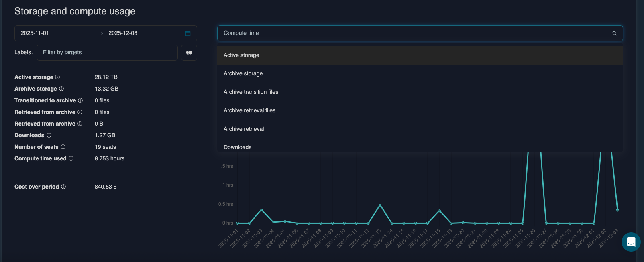644x262 pixels.
Task: Click info icon next to Active storage
Action: (x=57, y=77)
